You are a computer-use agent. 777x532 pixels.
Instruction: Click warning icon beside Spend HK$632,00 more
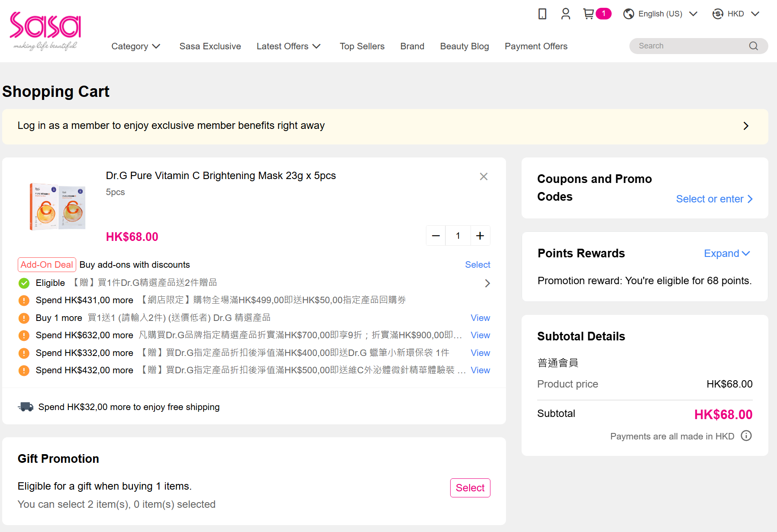click(24, 335)
